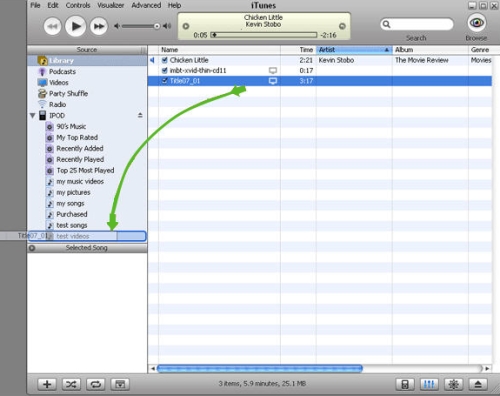Image resolution: width=500 pixels, height=396 pixels.
Task: Click the iPod options button
Action: click(405, 384)
